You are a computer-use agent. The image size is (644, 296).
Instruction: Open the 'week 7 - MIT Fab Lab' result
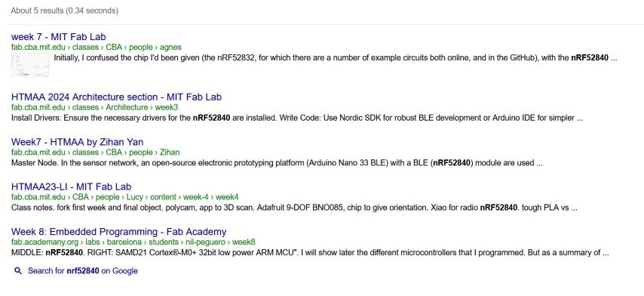pos(59,36)
